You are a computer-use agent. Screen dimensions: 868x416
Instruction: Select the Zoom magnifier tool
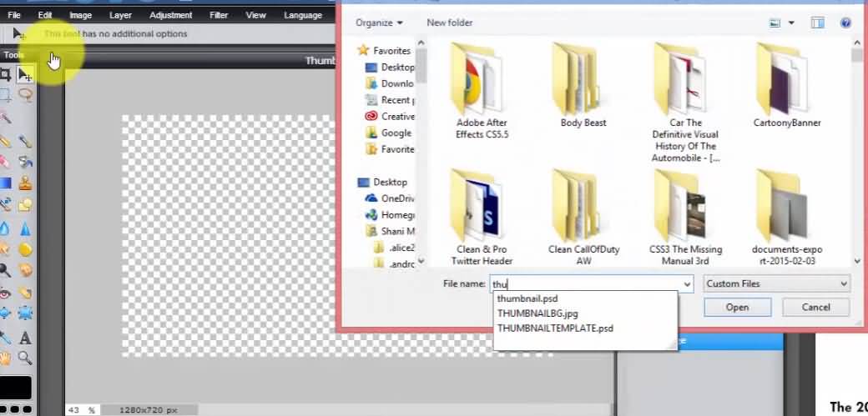pos(25,358)
